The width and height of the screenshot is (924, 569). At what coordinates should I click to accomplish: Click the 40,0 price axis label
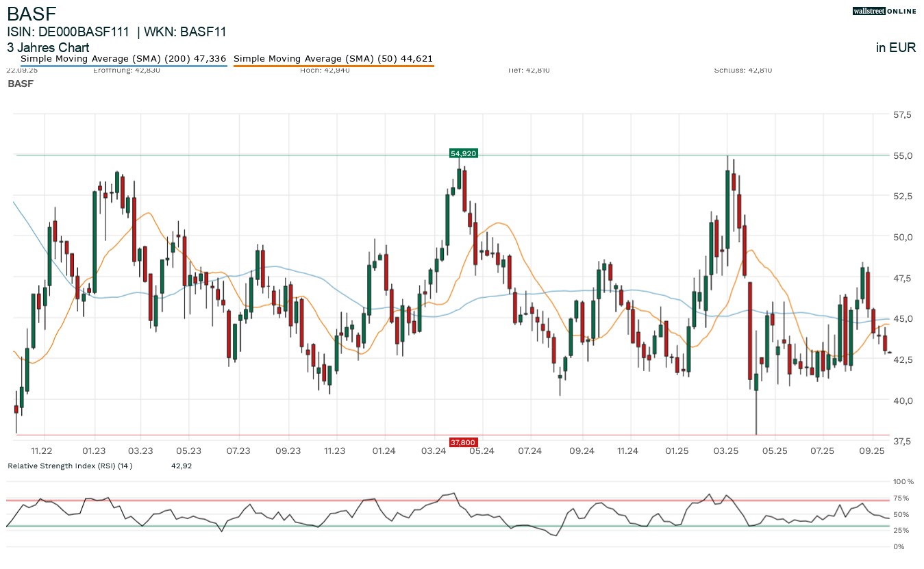[x=903, y=400]
